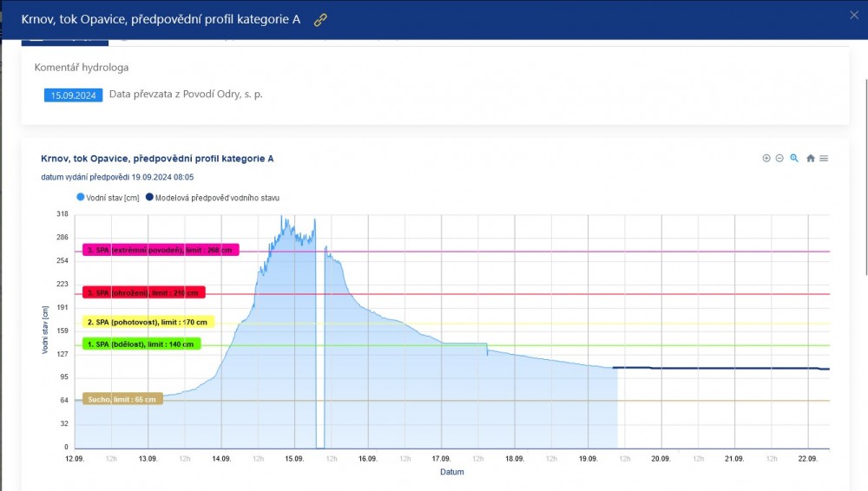Click the dark blue forecast line on chart

point(720,369)
